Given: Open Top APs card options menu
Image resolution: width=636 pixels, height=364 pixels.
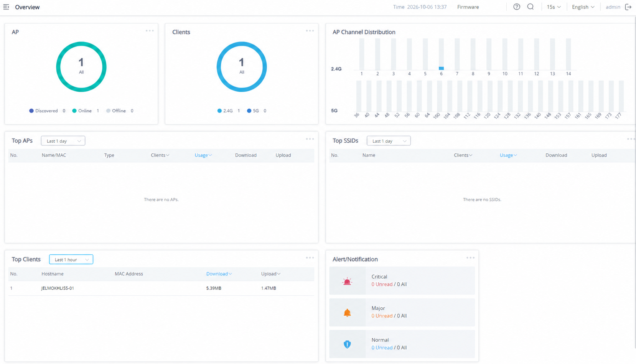Looking at the screenshot, I should 310,139.
